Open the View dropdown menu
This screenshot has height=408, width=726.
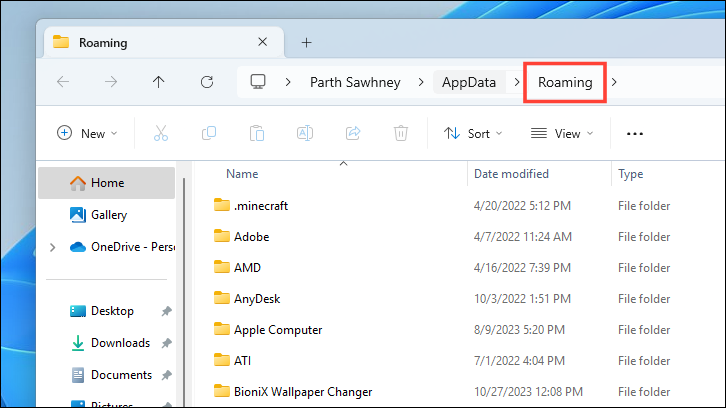[562, 133]
